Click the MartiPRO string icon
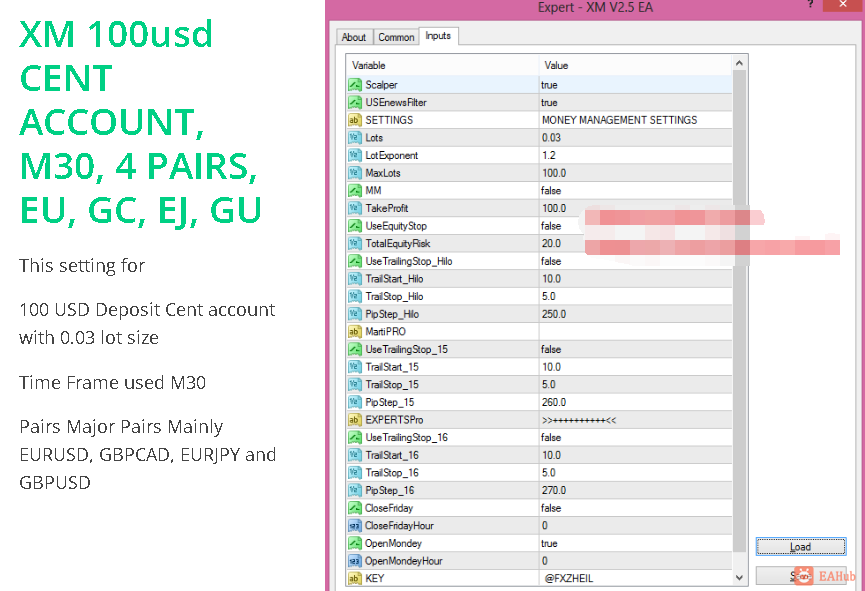Screen dimensions: 865x591 click(x=355, y=332)
